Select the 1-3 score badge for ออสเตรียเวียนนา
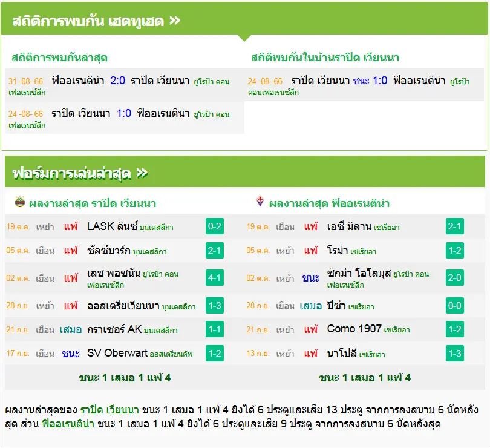 click(214, 305)
